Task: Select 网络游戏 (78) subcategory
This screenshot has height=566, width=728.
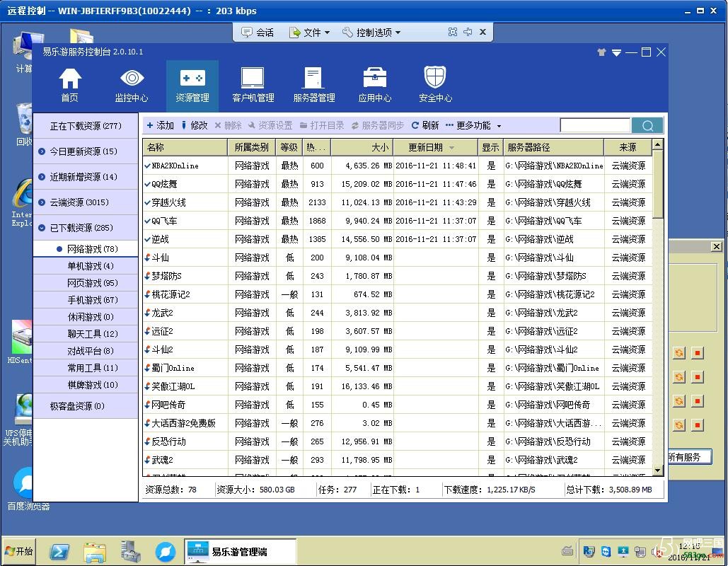Action: click(x=86, y=249)
